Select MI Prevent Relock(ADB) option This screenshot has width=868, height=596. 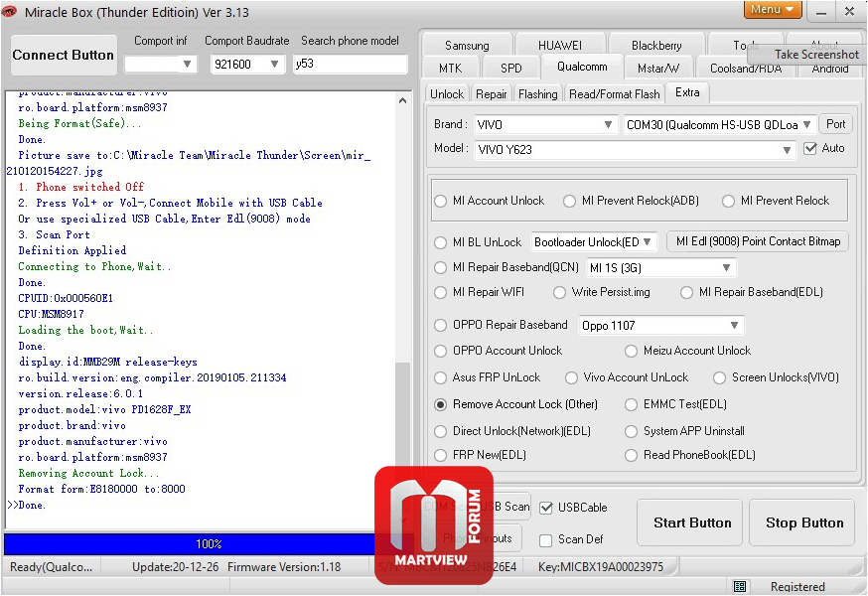(x=570, y=201)
